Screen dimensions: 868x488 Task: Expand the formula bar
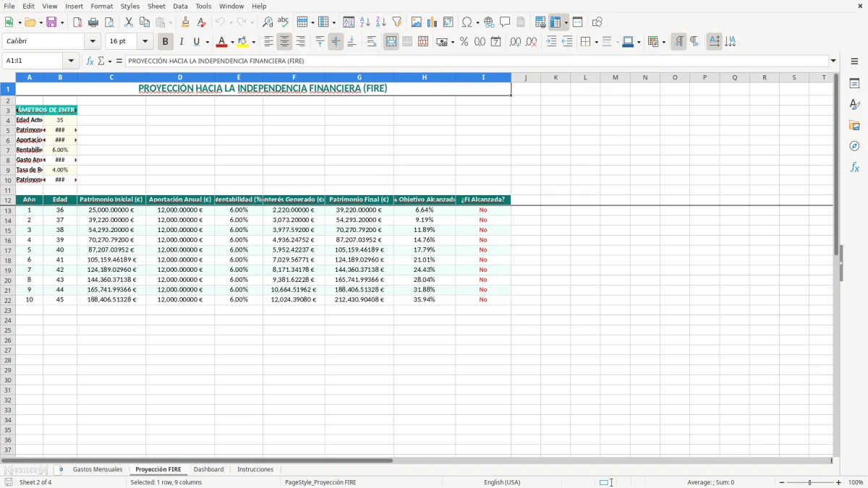(833, 61)
